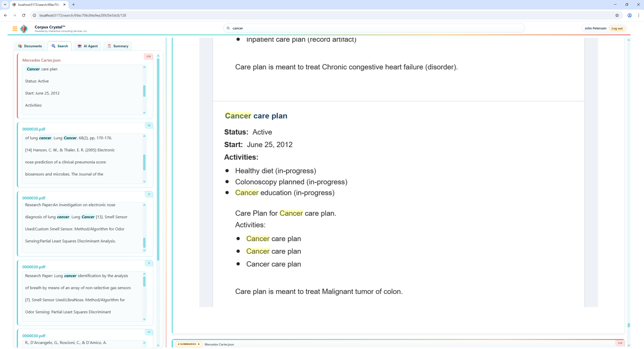The width and height of the screenshot is (644, 349).
Task: Expand the 4 Summaries badge
Action: coord(188,344)
